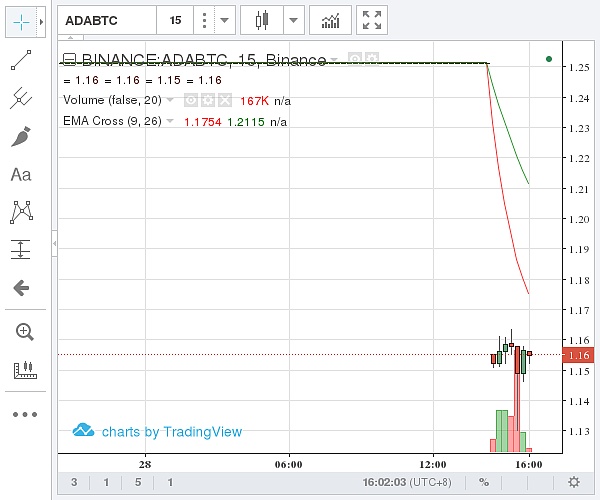This screenshot has width=600, height=500.
Task: Toggle percent scale button
Action: click(x=484, y=482)
